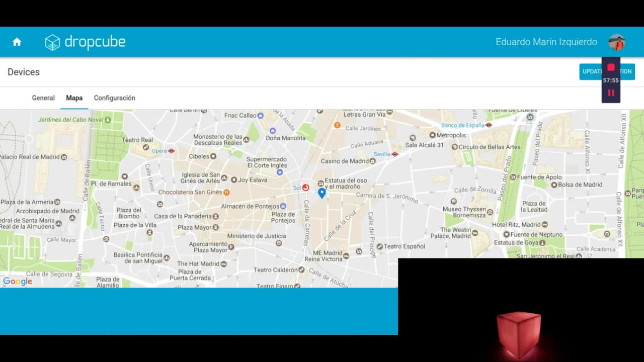Select the Teatro Calderón marker

tap(301, 270)
